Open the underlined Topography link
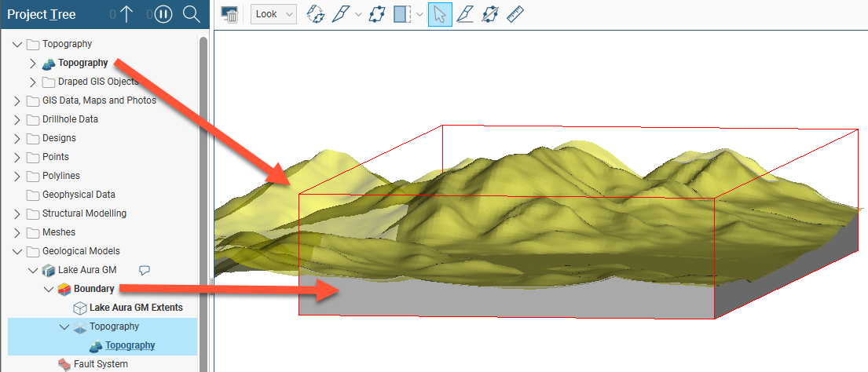The height and width of the screenshot is (372, 868). click(x=130, y=345)
